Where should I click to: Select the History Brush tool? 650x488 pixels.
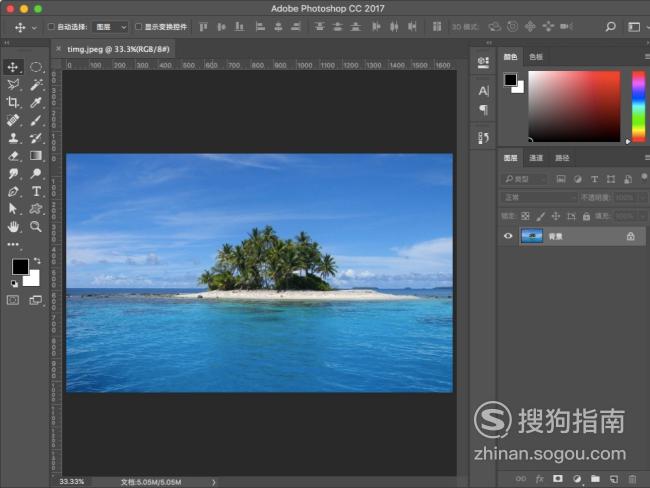[x=36, y=138]
